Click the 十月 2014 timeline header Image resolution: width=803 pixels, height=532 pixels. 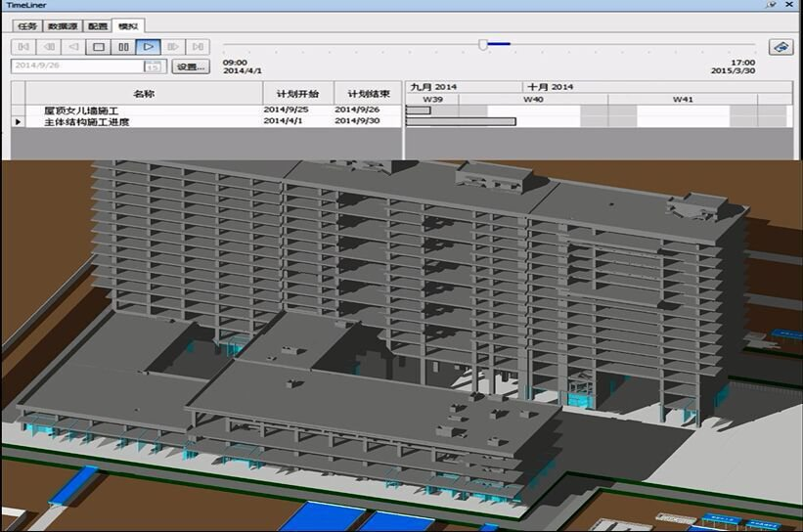tap(657, 87)
